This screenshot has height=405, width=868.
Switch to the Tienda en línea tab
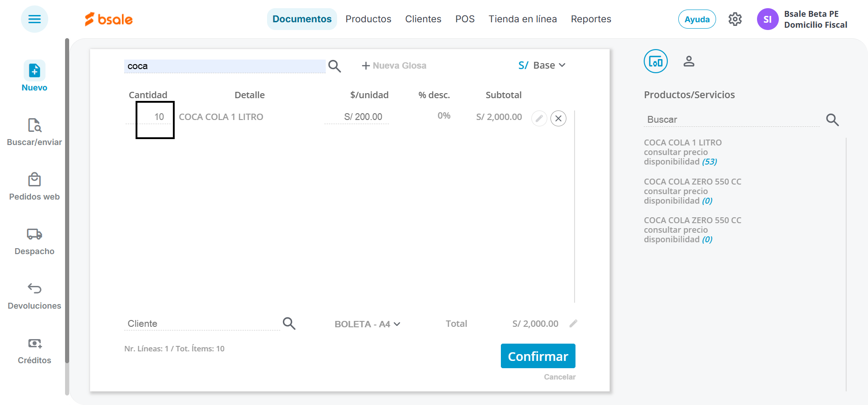523,19
